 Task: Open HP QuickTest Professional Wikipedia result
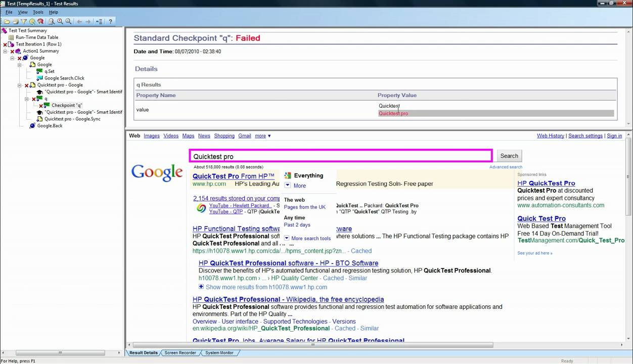click(288, 299)
